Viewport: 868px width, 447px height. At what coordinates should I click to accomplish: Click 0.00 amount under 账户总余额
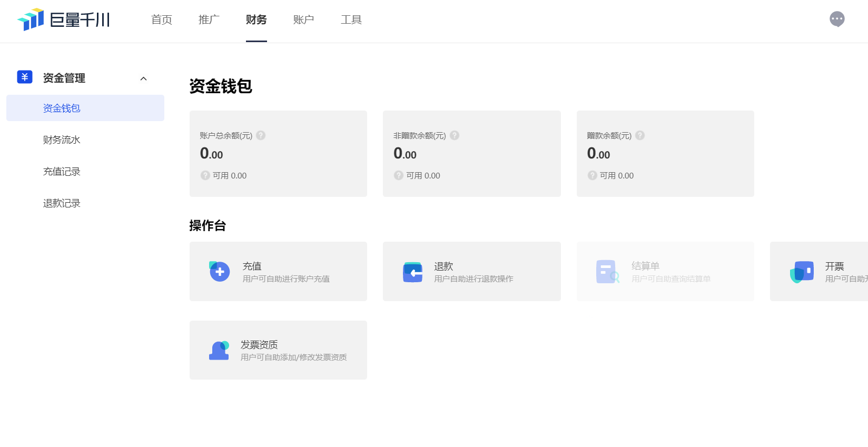click(211, 154)
